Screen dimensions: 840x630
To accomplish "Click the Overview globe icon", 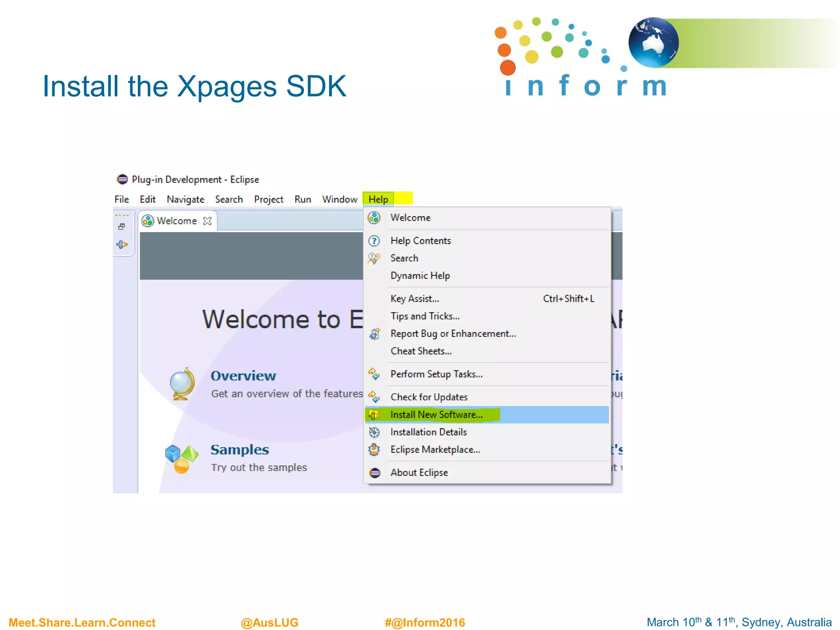I will click(182, 384).
